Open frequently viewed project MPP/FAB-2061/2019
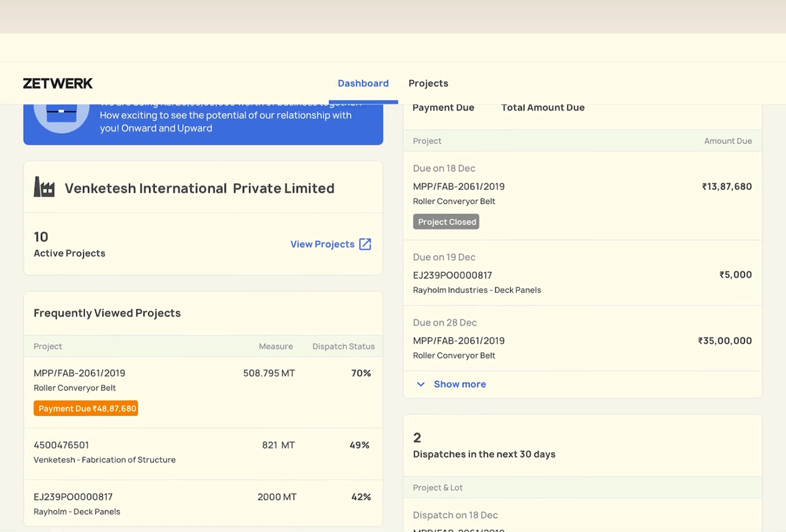This screenshot has height=532, width=786. (x=79, y=373)
